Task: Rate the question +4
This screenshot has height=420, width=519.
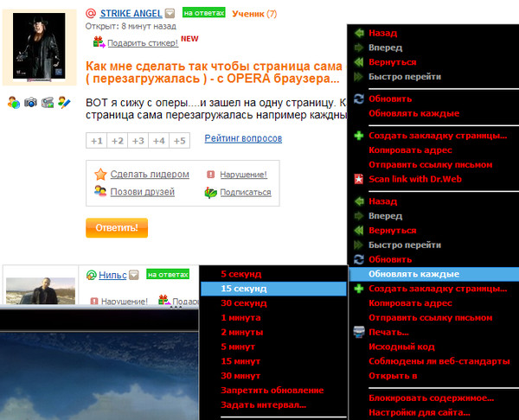Action: (159, 141)
